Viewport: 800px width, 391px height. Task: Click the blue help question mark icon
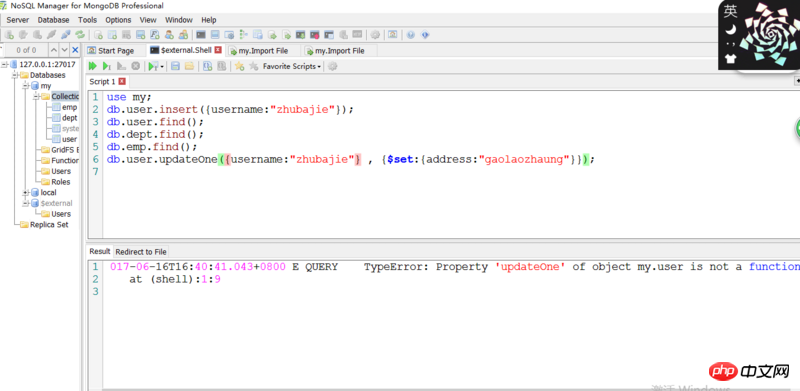click(410, 35)
